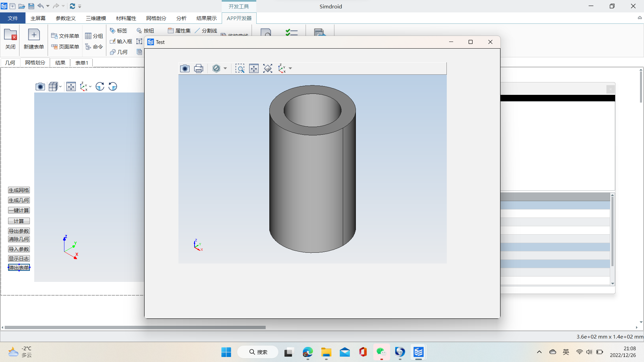
Task: Open the axis orientation dropdown in Test window
Action: pyautogui.click(x=290, y=68)
